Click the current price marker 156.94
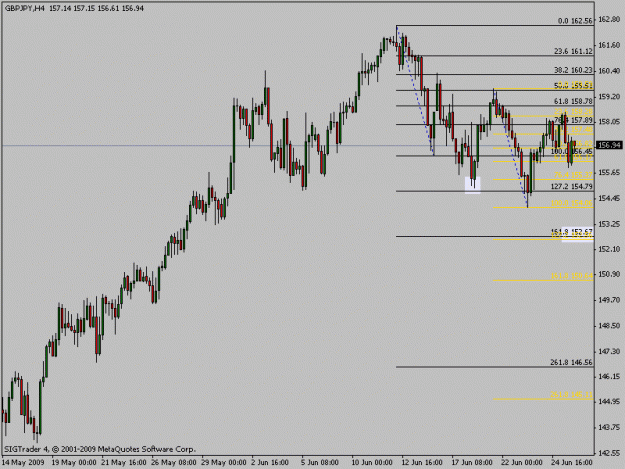The width and height of the screenshot is (625, 469). click(x=609, y=145)
